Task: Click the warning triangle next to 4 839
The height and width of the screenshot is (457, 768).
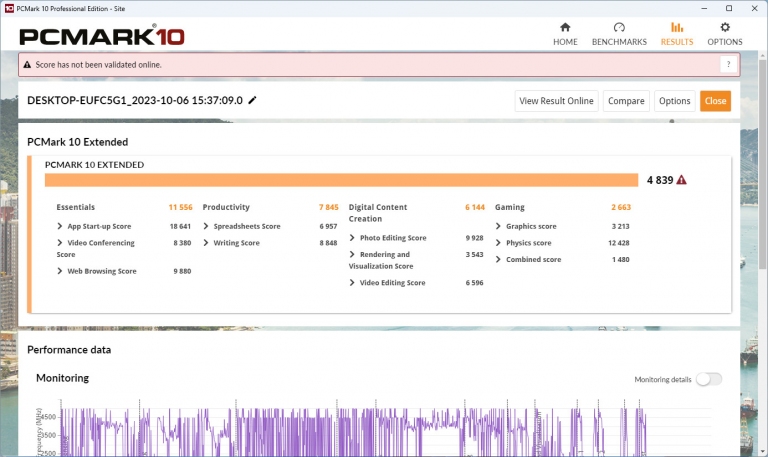Action: [681, 180]
